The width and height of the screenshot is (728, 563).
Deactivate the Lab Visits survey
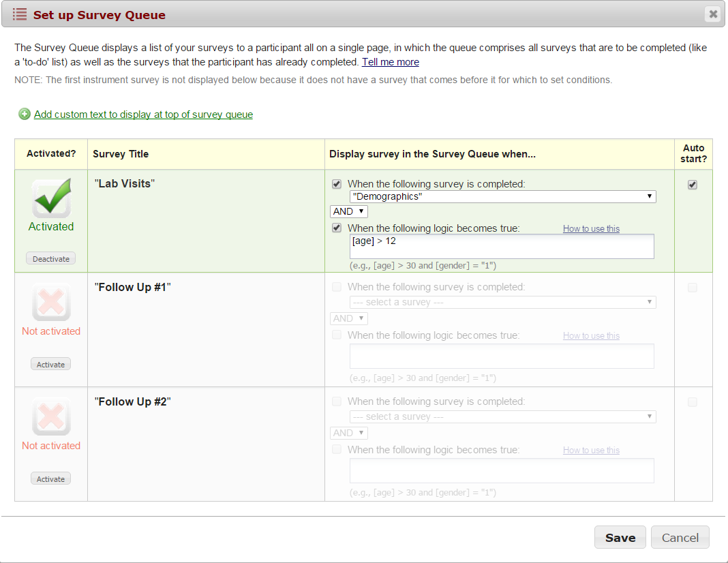pos(51,259)
